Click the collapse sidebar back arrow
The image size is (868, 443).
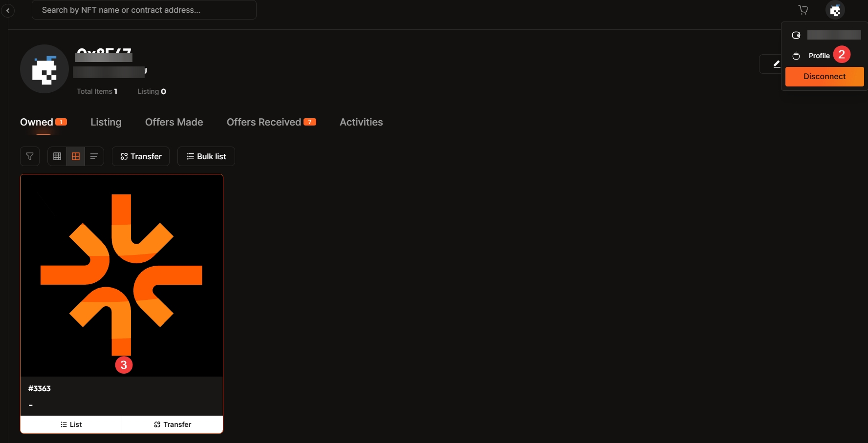click(x=8, y=10)
